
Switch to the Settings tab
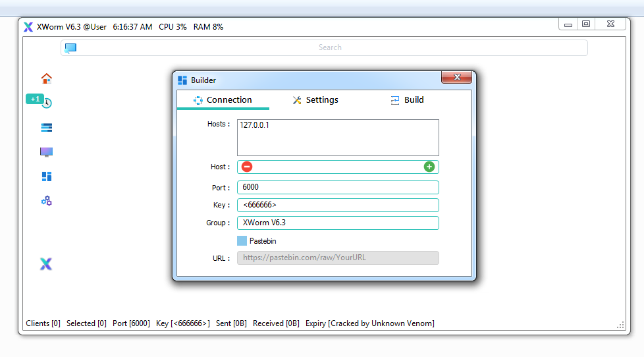(x=315, y=100)
